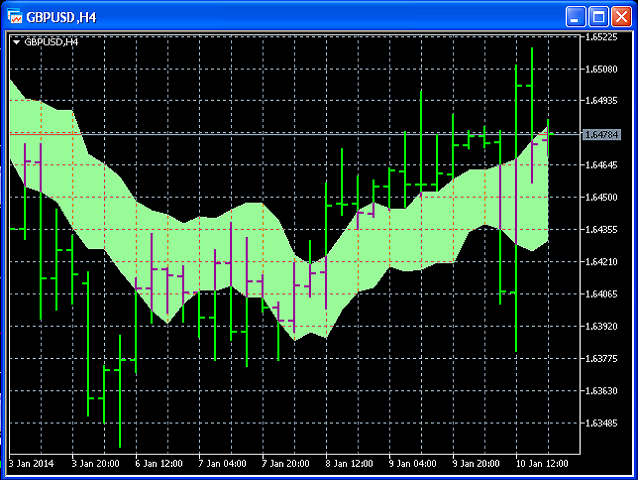Click the 1.65225 price axis label

click(x=602, y=37)
